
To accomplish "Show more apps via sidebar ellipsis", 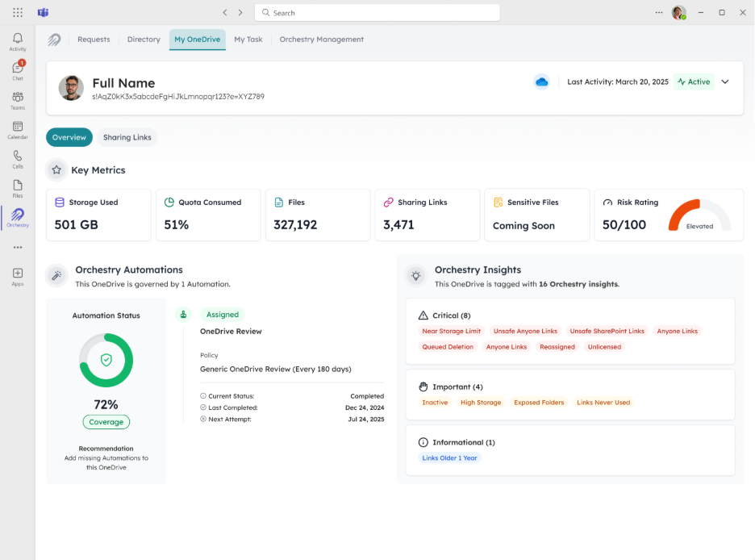I will point(18,248).
